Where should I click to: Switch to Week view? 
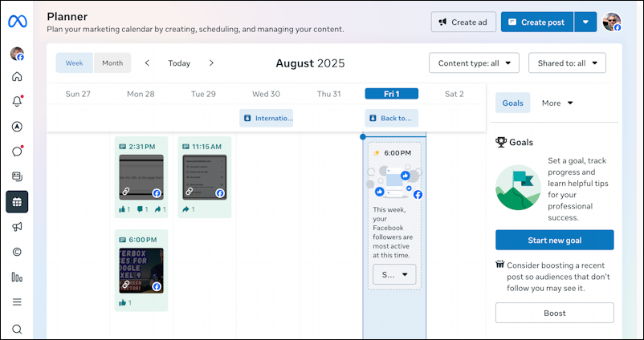[75, 63]
